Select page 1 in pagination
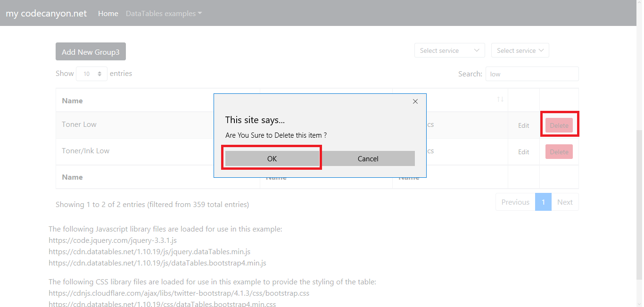 543,202
